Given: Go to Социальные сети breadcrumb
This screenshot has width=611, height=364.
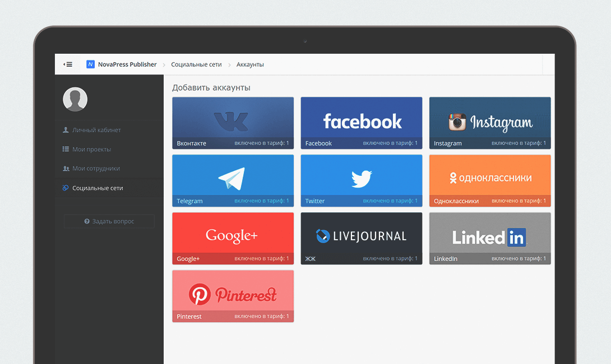Looking at the screenshot, I should tap(196, 64).
